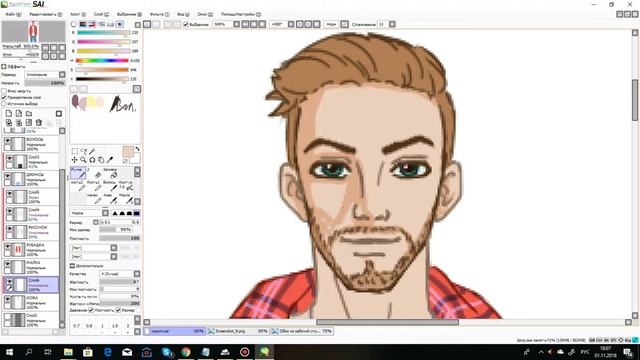Screen dimensions: 640x360
Task: Toggle pressure Размер checkbox
Action: point(118,310)
